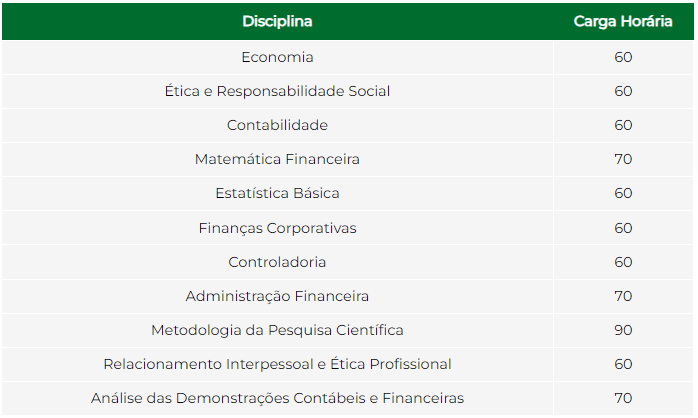Click Ética e Responsabilidade Social
This screenshot has height=418, width=698.
(x=277, y=91)
